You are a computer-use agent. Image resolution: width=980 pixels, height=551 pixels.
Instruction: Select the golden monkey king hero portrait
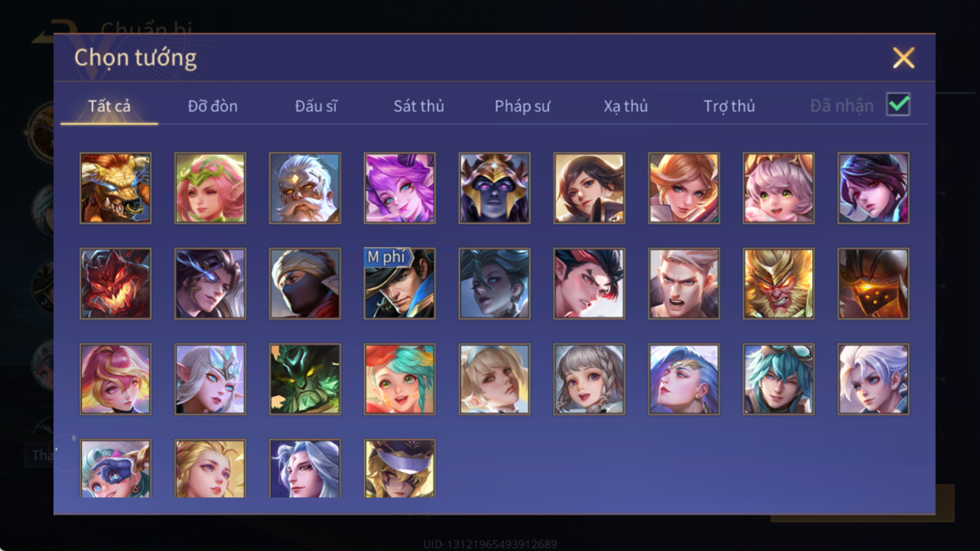point(778,283)
